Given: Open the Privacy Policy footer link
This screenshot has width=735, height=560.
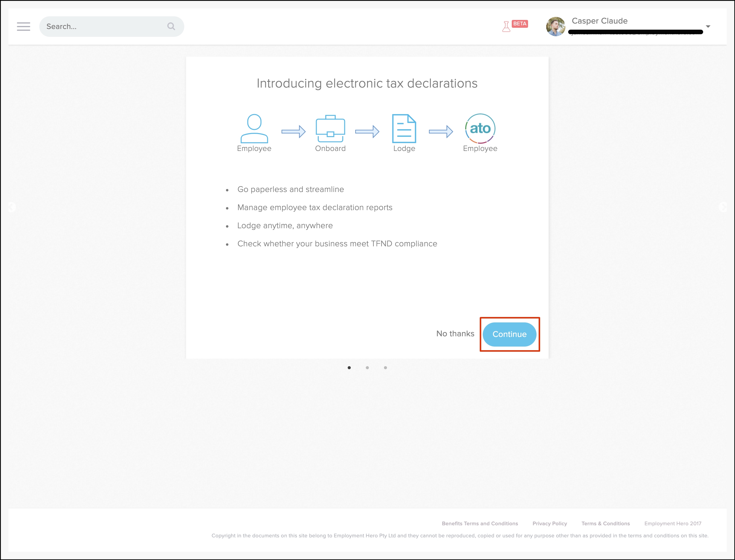Looking at the screenshot, I should tap(550, 523).
